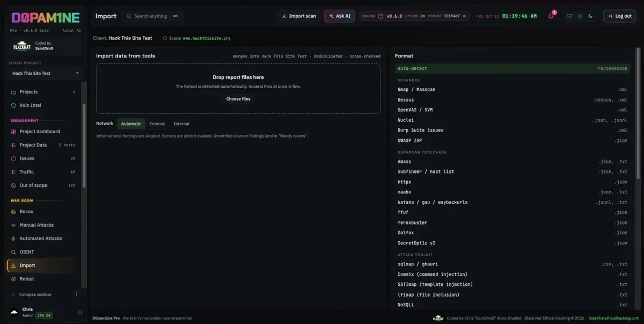Select Subfinder / host list format
644x324 pixels.
tap(513, 171)
